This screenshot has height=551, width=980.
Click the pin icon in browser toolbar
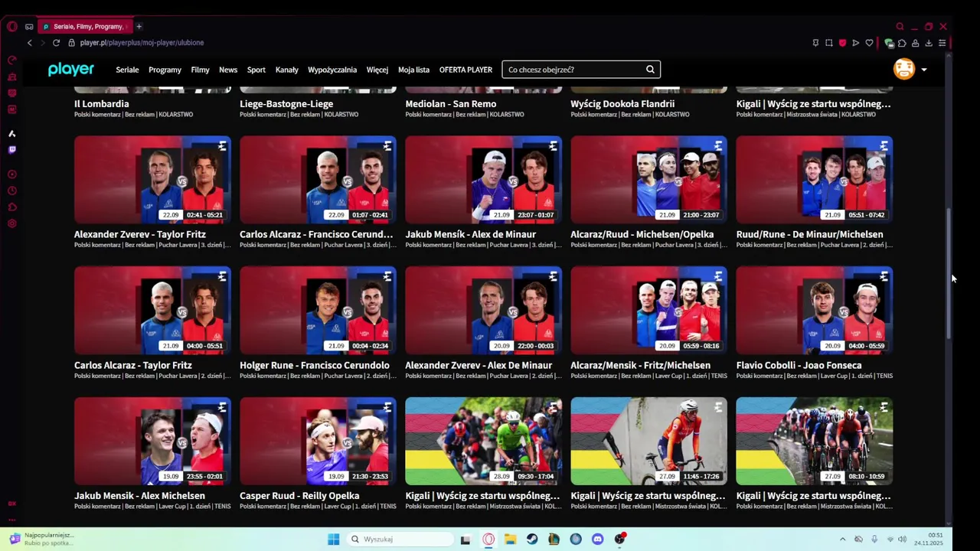pyautogui.click(x=815, y=43)
